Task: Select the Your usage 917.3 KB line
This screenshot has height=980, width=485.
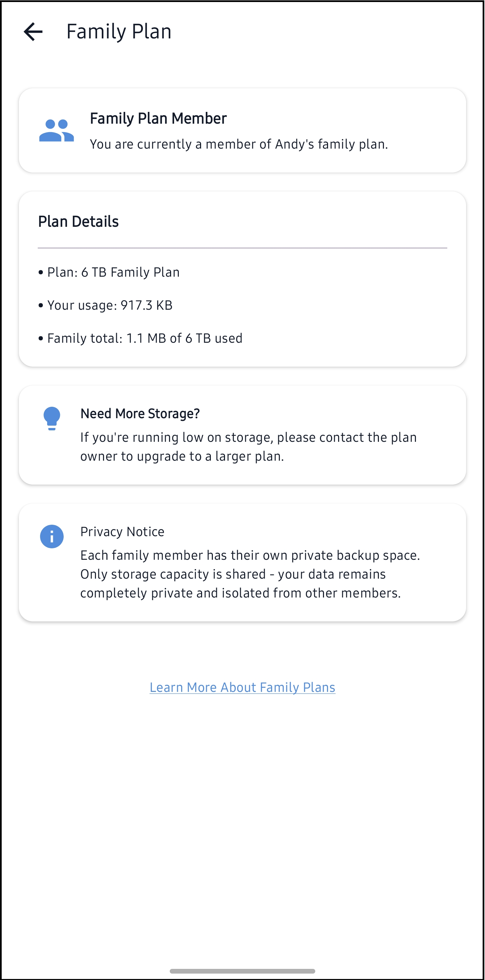Action: [110, 305]
